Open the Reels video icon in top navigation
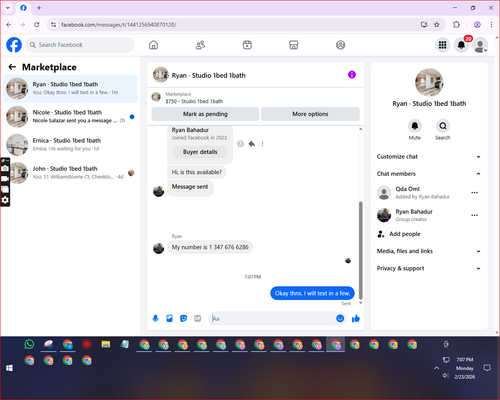 point(247,45)
